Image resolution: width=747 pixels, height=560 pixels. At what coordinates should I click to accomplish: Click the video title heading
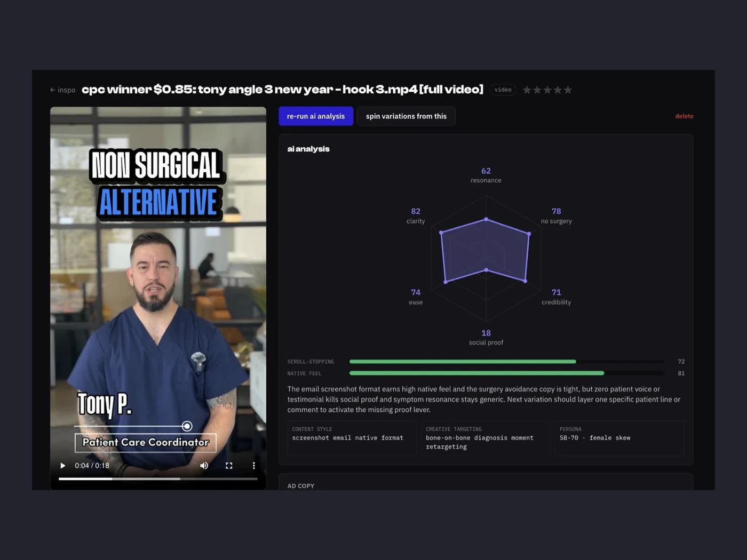(x=282, y=90)
